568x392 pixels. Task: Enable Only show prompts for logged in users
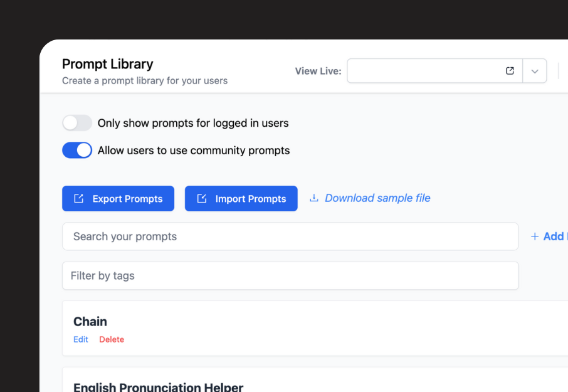[77, 123]
